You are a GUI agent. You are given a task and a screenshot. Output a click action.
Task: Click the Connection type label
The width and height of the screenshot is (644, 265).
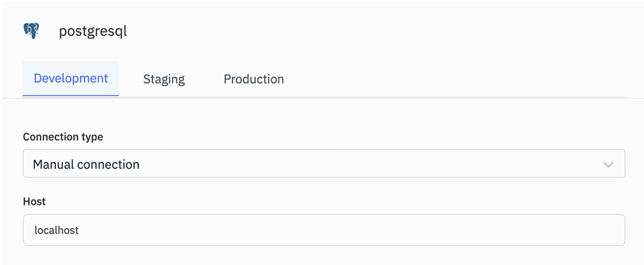click(x=63, y=137)
